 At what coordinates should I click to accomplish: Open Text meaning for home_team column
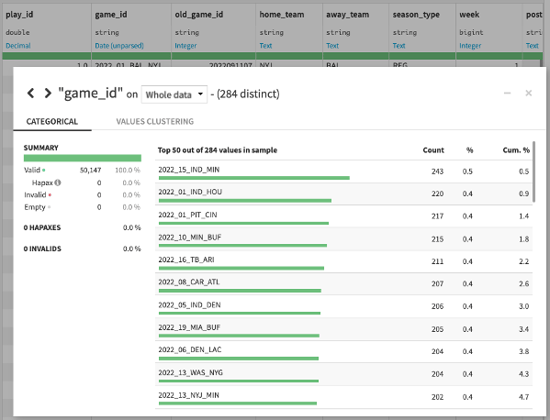click(x=266, y=46)
